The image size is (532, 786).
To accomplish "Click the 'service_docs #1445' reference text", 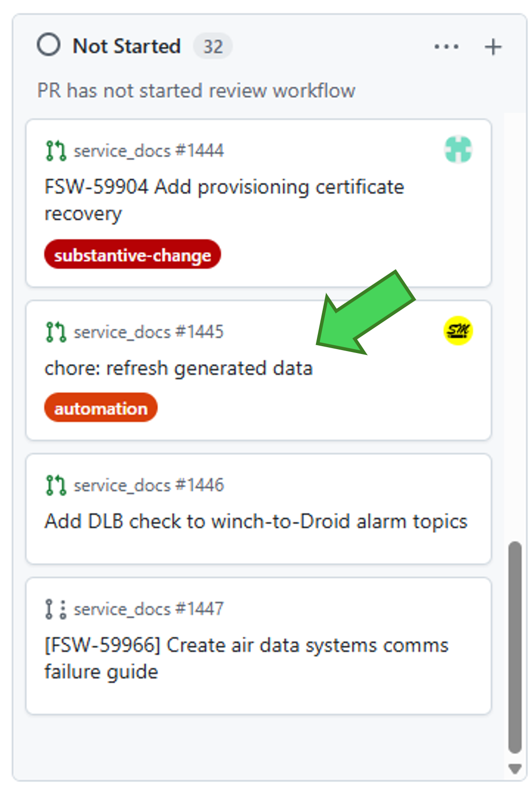I will [149, 332].
